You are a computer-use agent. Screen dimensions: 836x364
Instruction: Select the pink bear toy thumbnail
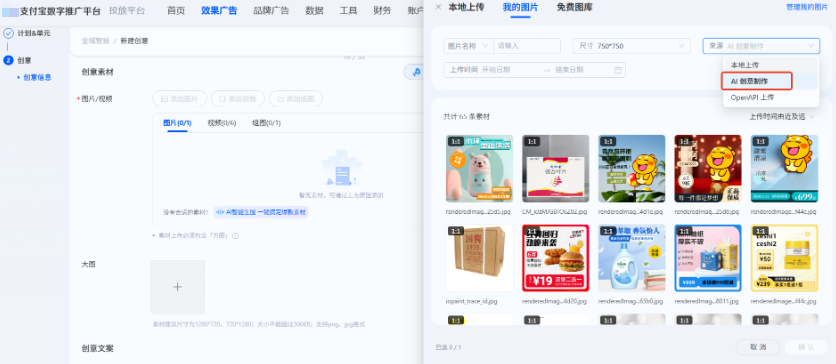(x=479, y=168)
